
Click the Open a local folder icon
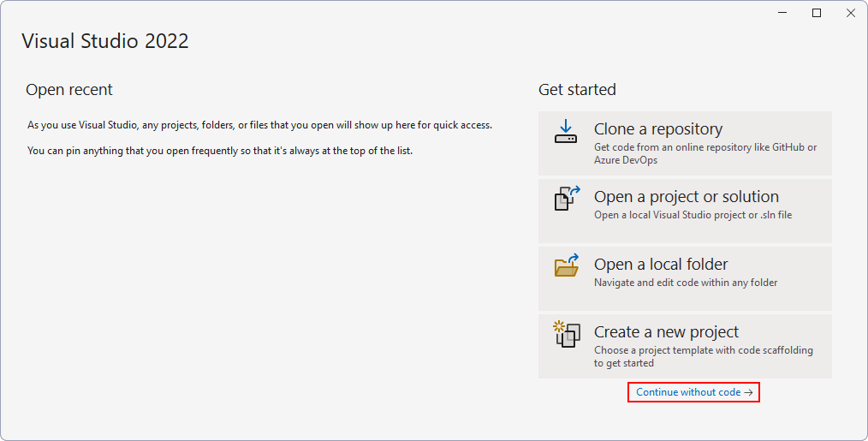(567, 265)
